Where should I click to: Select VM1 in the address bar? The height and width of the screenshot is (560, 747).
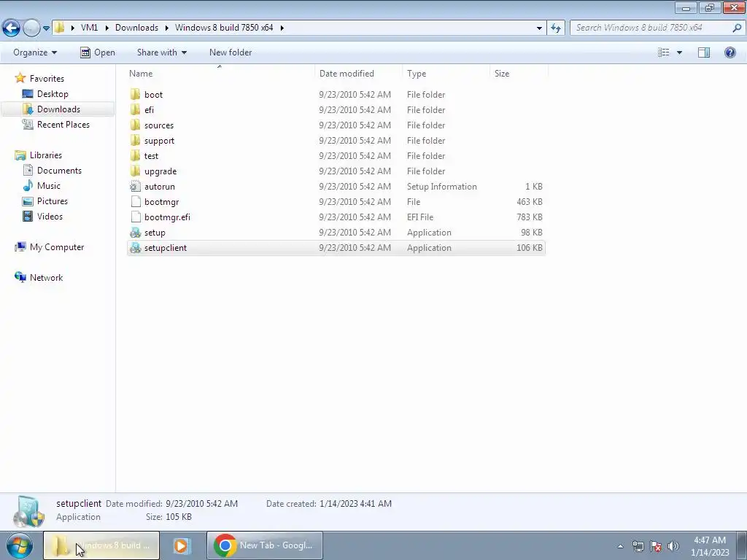pos(89,28)
